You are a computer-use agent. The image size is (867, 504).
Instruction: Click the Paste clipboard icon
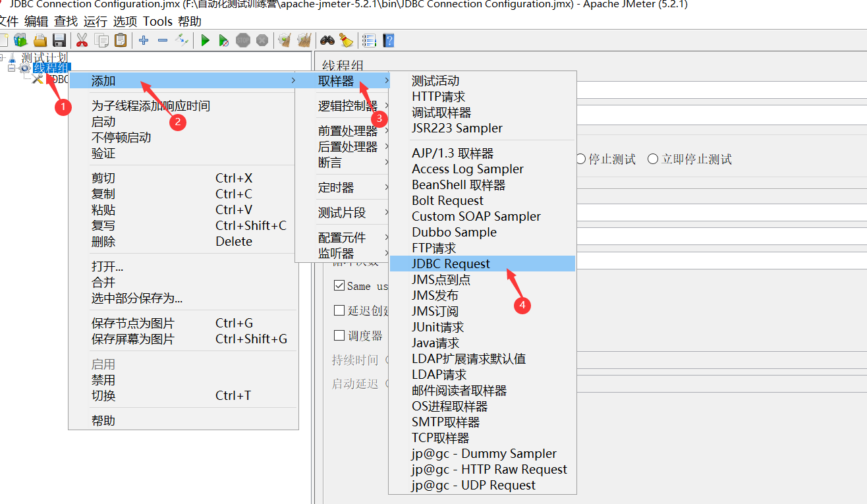[x=121, y=40]
